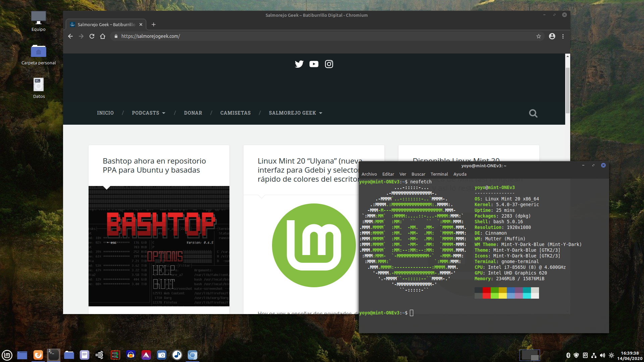Open the Linux Mint start menu
Screen dimensions: 644x362
[x=7, y=355]
